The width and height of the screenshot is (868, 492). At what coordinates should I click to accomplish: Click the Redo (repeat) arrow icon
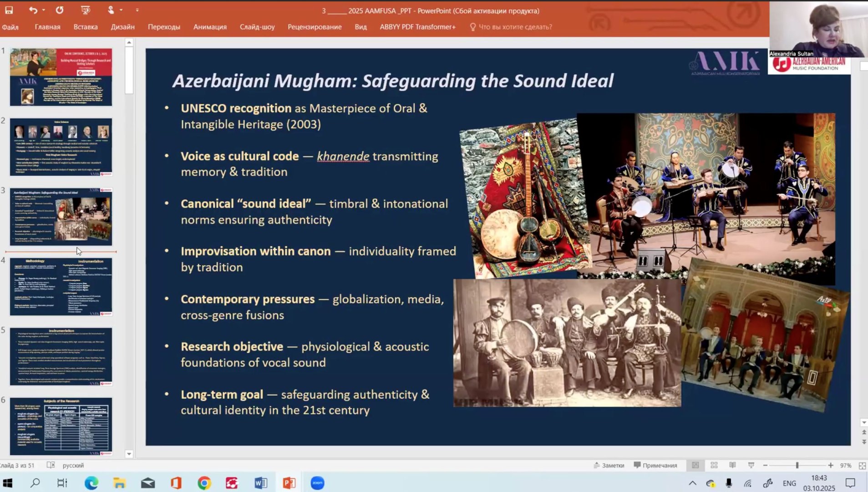60,10
